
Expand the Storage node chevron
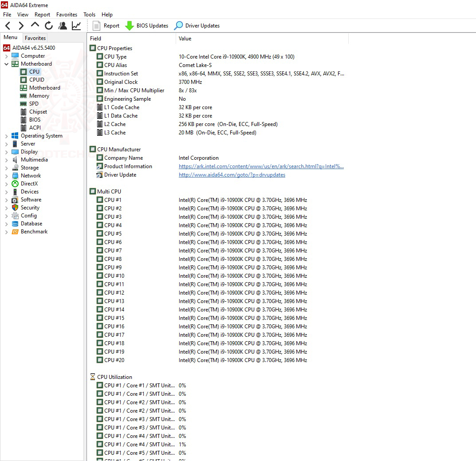coord(6,168)
